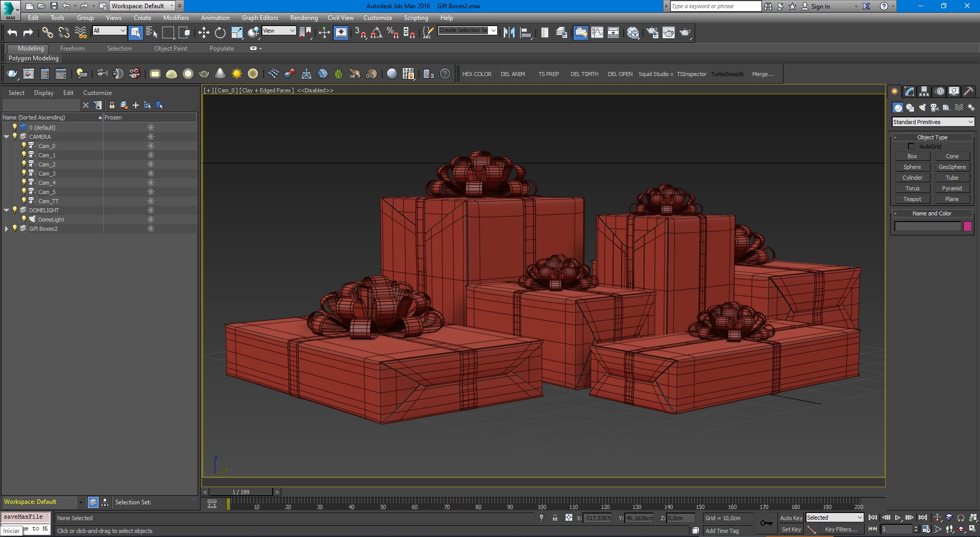This screenshot has width=980, height=537.
Task: Toggle Auto Key mode
Action: coord(791,518)
